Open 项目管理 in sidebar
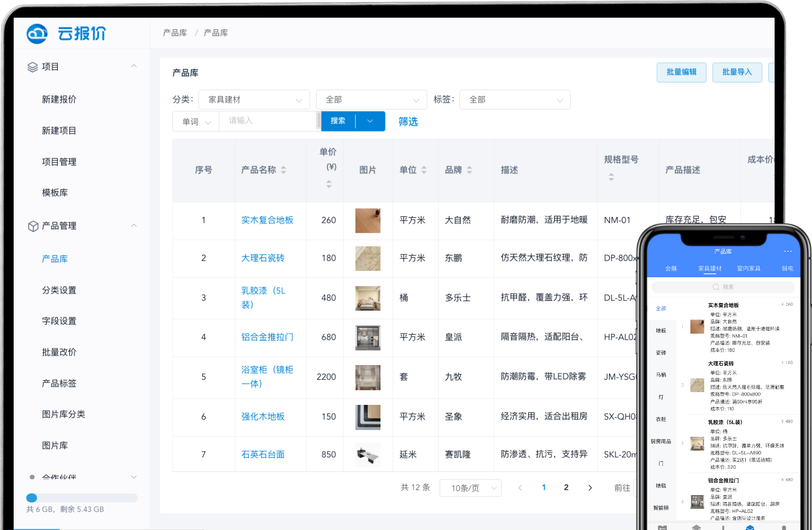Viewport: 812px width, 530px height. [x=59, y=162]
